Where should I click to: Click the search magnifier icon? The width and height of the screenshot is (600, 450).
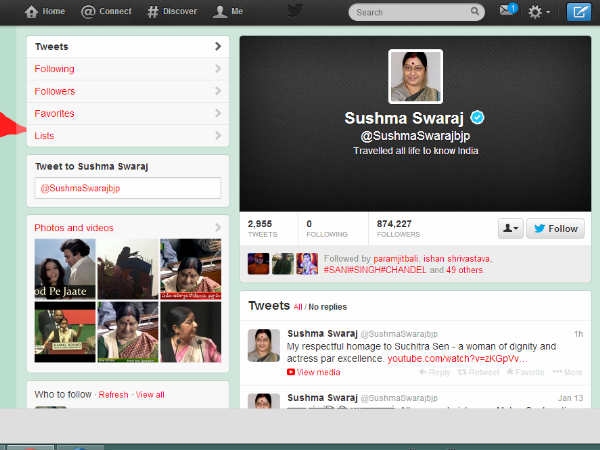(x=474, y=11)
